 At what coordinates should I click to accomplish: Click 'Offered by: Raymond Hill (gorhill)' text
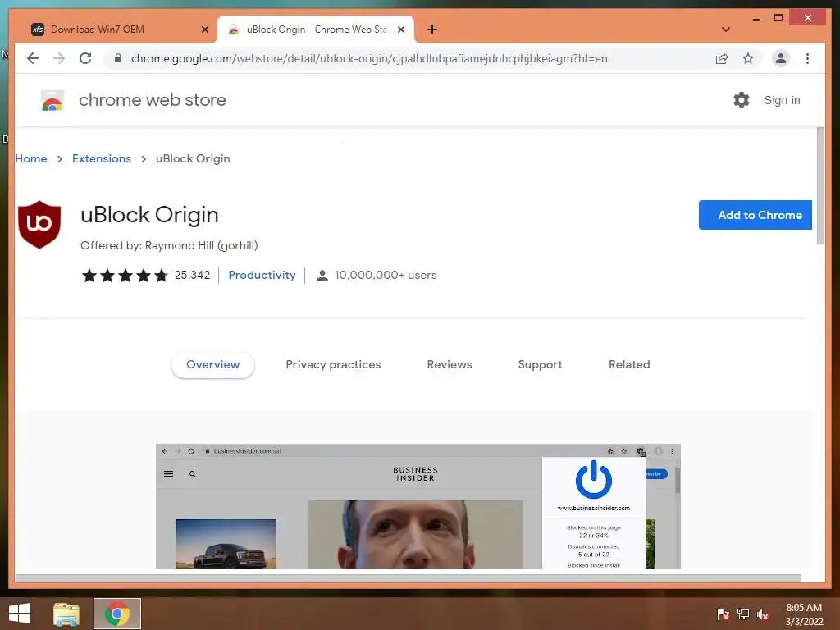pyautogui.click(x=169, y=245)
